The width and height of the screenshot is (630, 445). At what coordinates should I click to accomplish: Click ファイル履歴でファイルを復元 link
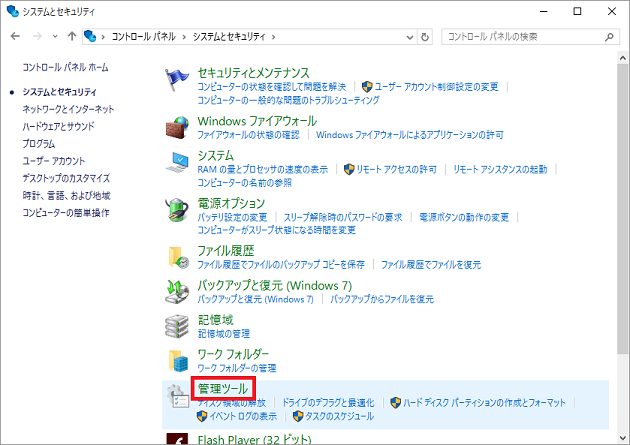coord(431,264)
